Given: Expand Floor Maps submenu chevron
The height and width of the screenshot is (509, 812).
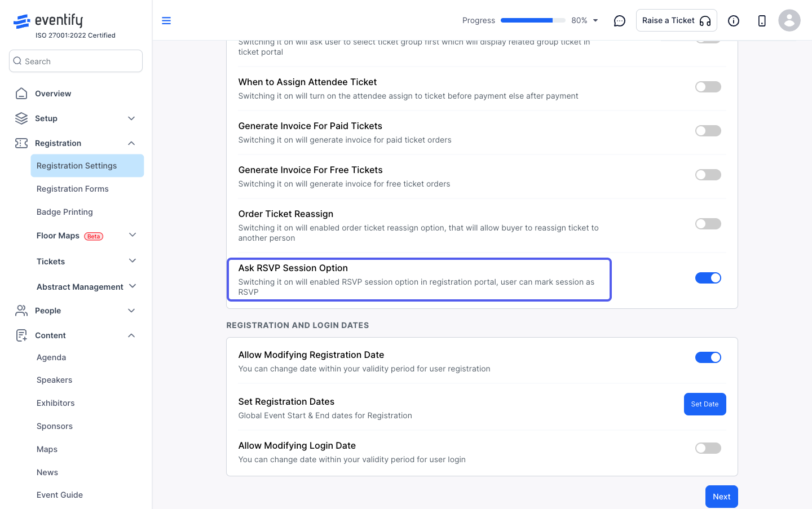Looking at the screenshot, I should click(133, 235).
